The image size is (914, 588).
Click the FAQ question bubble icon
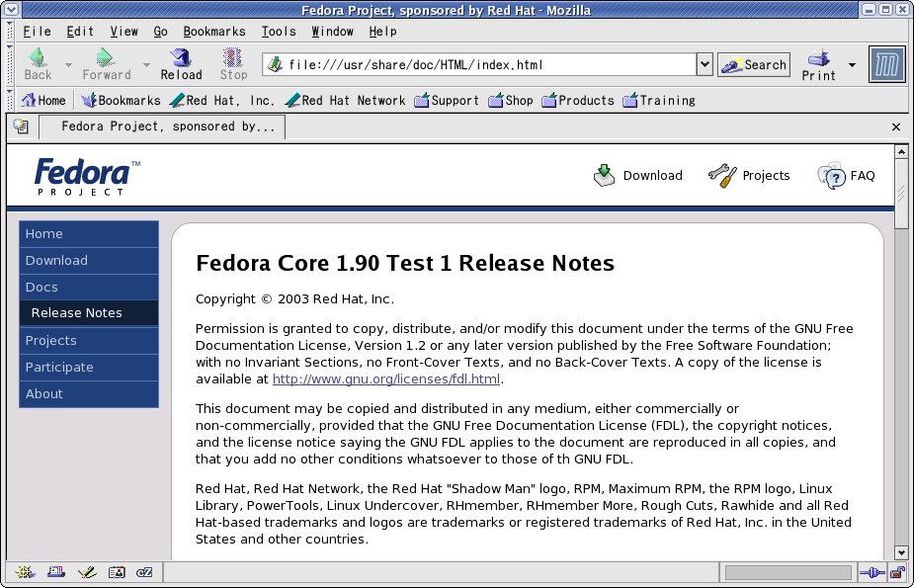[x=831, y=175]
